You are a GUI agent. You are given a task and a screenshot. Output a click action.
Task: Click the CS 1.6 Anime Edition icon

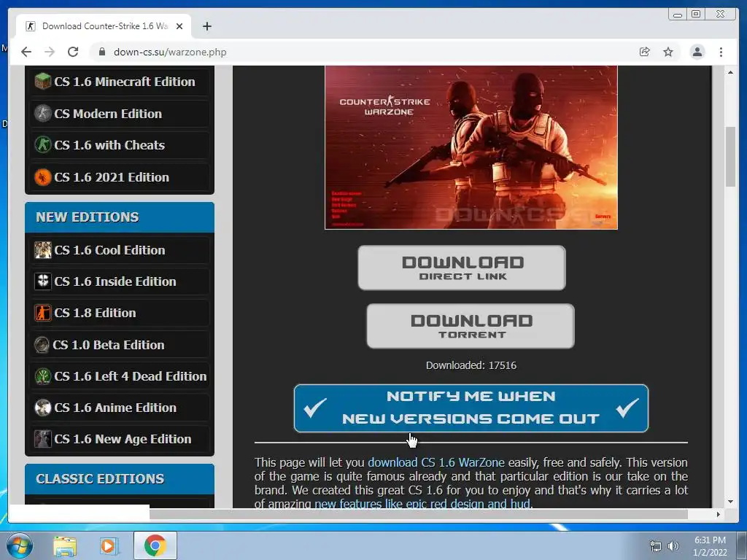tap(43, 408)
